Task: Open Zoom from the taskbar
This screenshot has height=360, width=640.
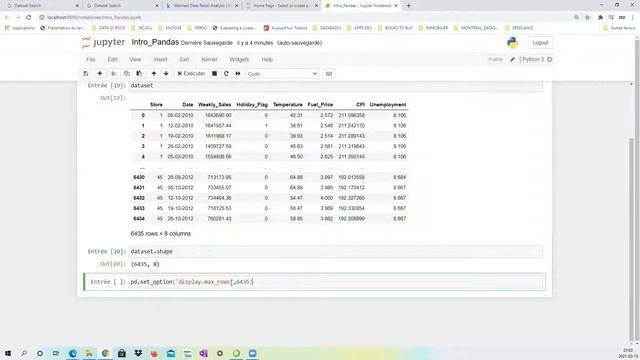Action: (252, 353)
